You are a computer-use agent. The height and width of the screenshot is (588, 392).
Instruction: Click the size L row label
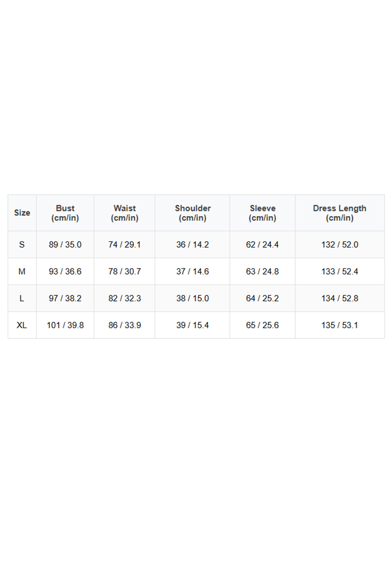[22, 298]
